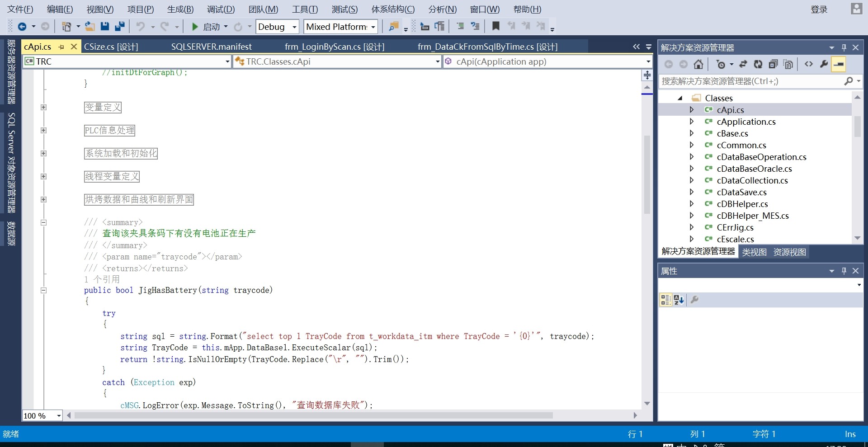Expand the cApplication.cs tree node
Screen dimensions: 868x447
pyautogui.click(x=691, y=122)
